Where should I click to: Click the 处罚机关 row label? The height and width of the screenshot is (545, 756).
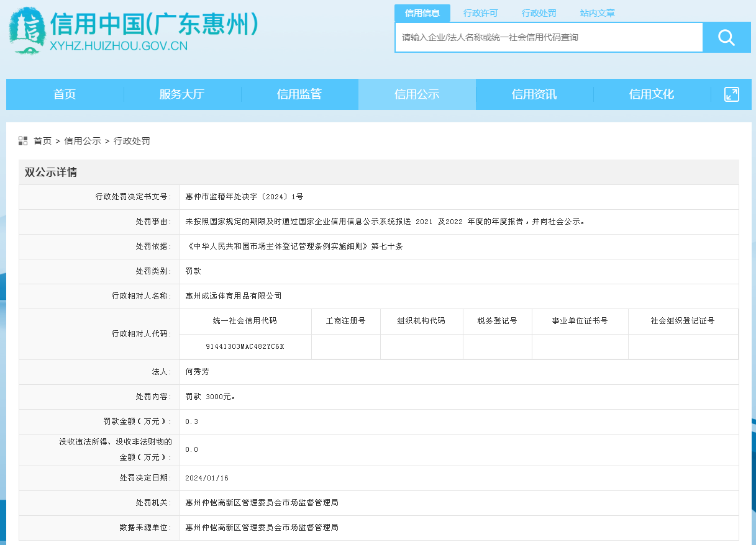pos(153,502)
